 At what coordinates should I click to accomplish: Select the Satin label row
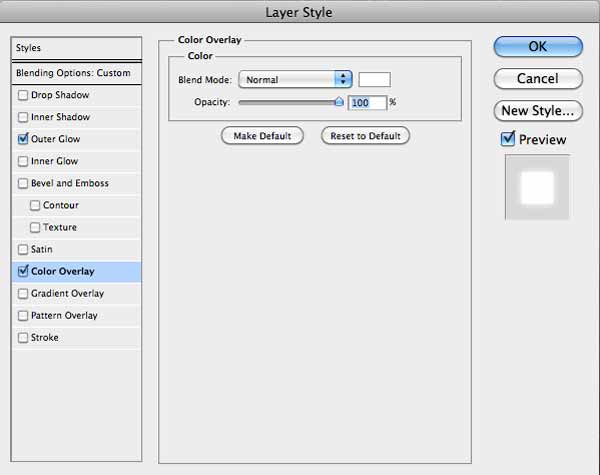(42, 250)
